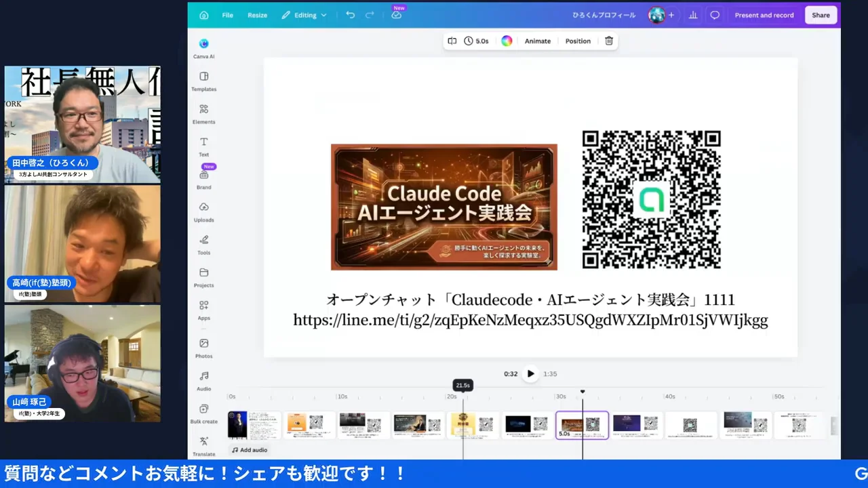Screen dimensions: 868x488
Task: Open the Brand panel
Action: coord(203,179)
